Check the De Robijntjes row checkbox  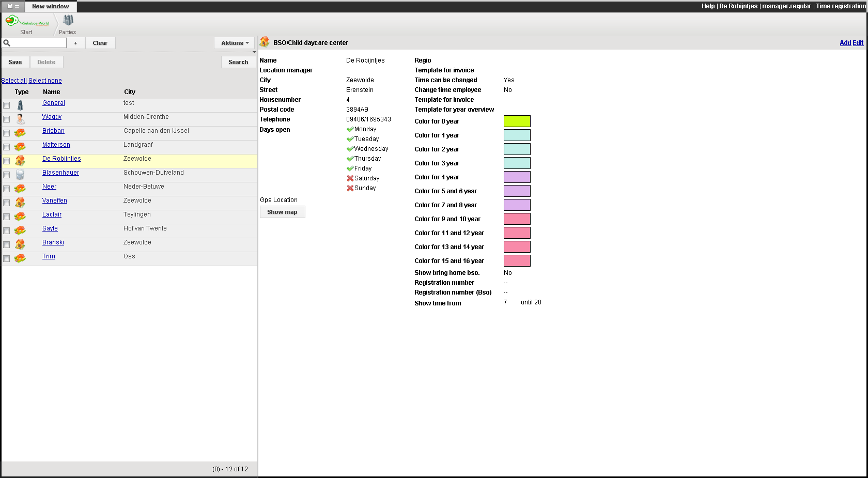7,161
